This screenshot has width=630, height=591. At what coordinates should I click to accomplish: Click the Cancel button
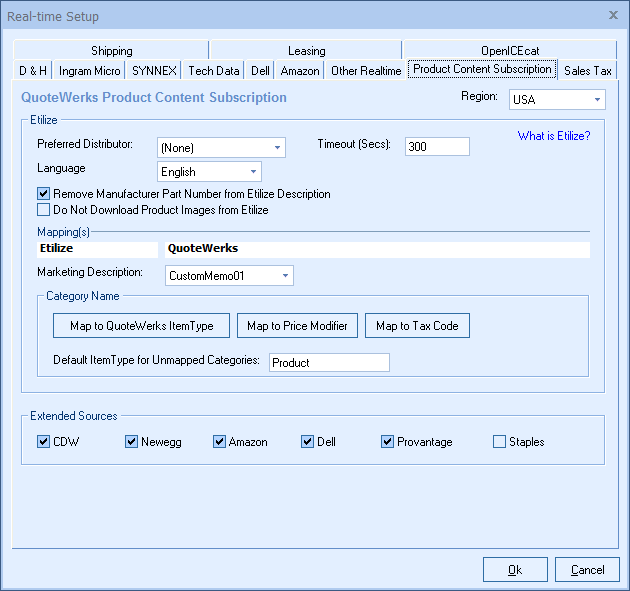pos(587,569)
